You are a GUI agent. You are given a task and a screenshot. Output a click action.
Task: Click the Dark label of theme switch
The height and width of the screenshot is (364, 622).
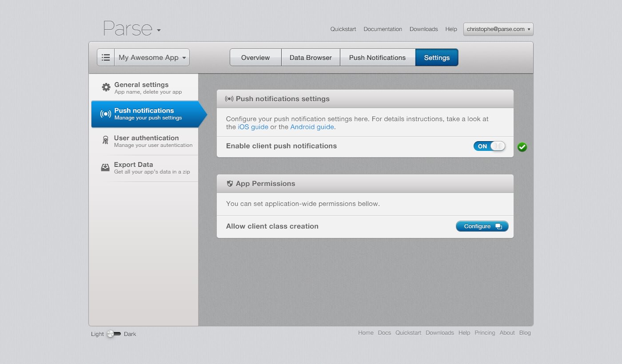click(130, 334)
